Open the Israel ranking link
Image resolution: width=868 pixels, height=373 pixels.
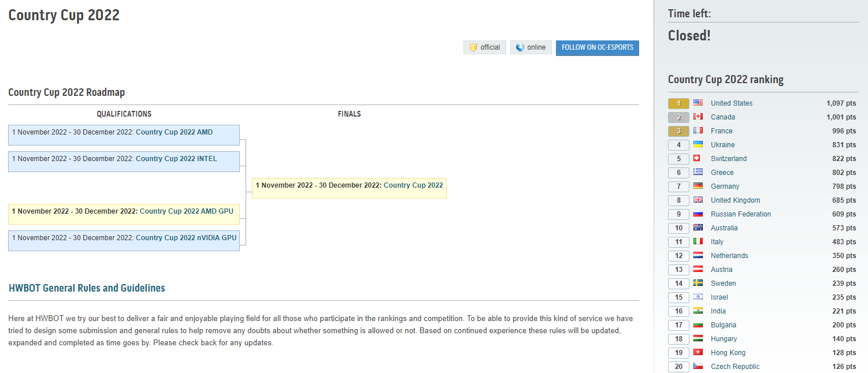point(719,297)
